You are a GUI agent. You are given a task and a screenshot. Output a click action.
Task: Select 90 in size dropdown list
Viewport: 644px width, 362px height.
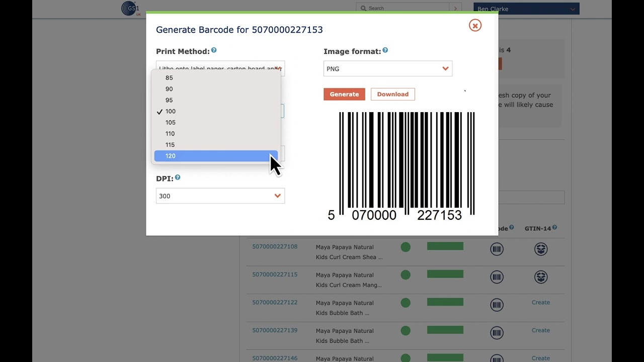point(216,89)
